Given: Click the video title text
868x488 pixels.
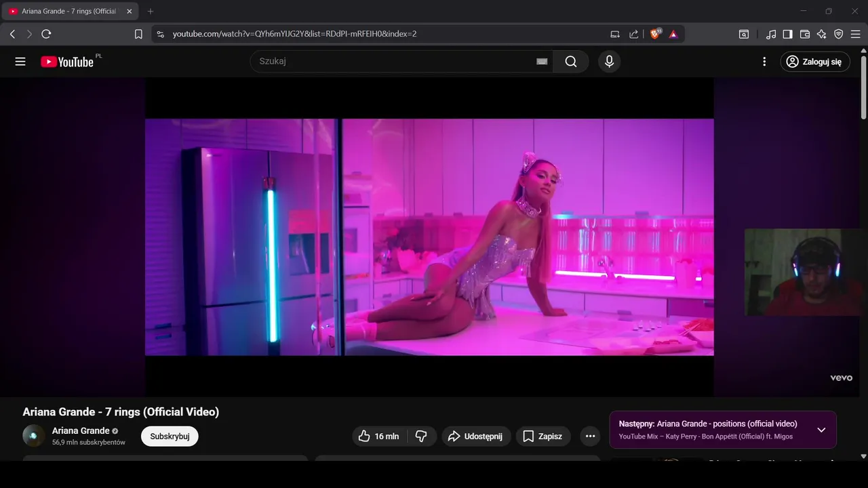Looking at the screenshot, I should (121, 412).
